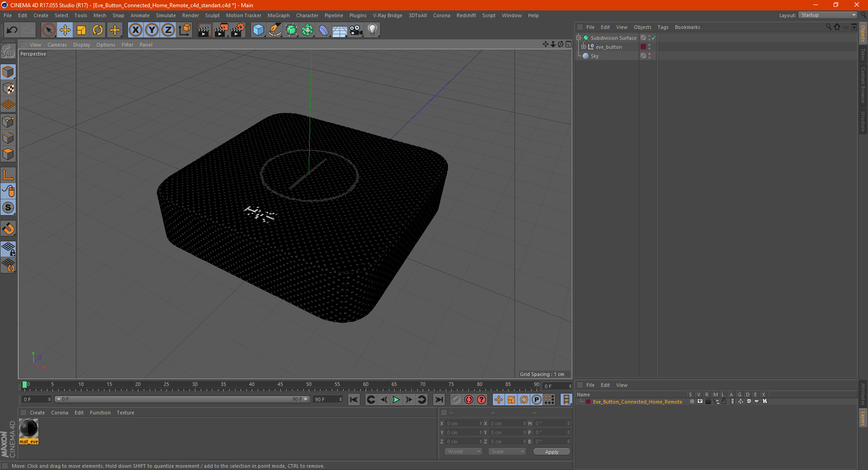The height and width of the screenshot is (470, 868).
Task: Open render to Picture Viewer icon
Action: click(221, 30)
